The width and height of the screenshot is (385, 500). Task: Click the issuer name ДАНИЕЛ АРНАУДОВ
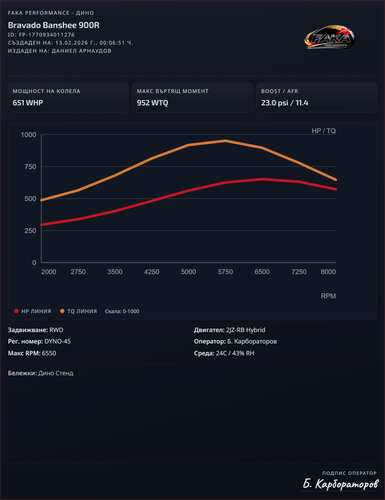(81, 51)
